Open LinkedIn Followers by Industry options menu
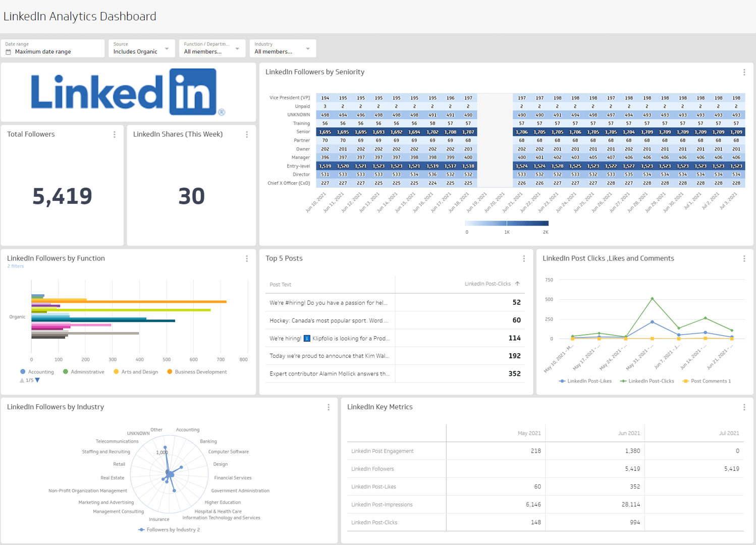756x545 pixels. pyautogui.click(x=329, y=407)
